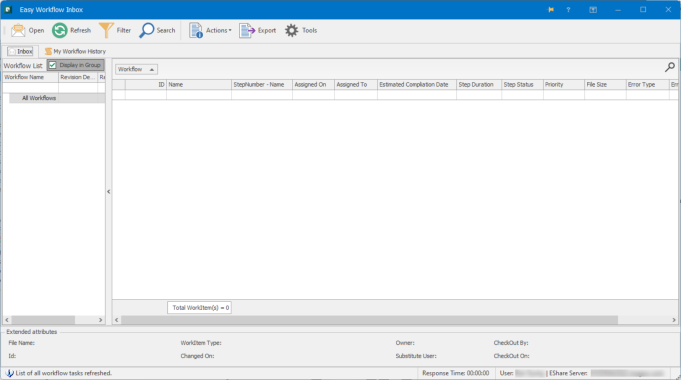Click the File Name attribute label
The width and height of the screenshot is (681, 380).
point(22,343)
